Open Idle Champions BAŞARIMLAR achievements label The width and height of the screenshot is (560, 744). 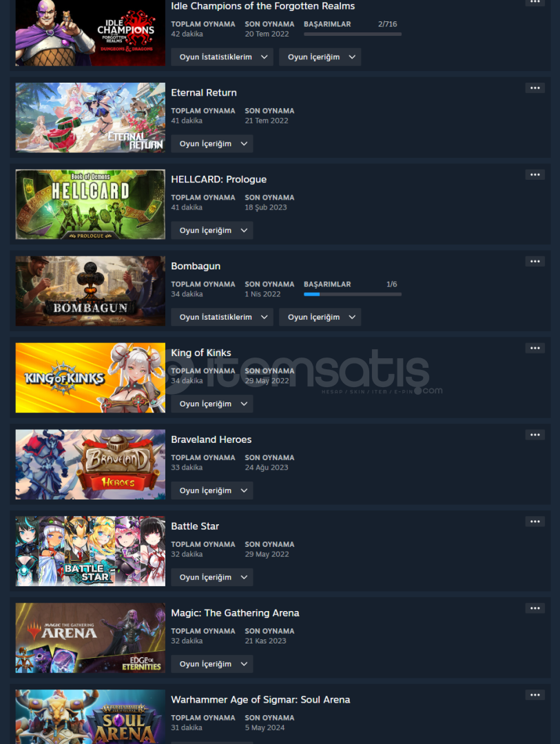(x=327, y=24)
